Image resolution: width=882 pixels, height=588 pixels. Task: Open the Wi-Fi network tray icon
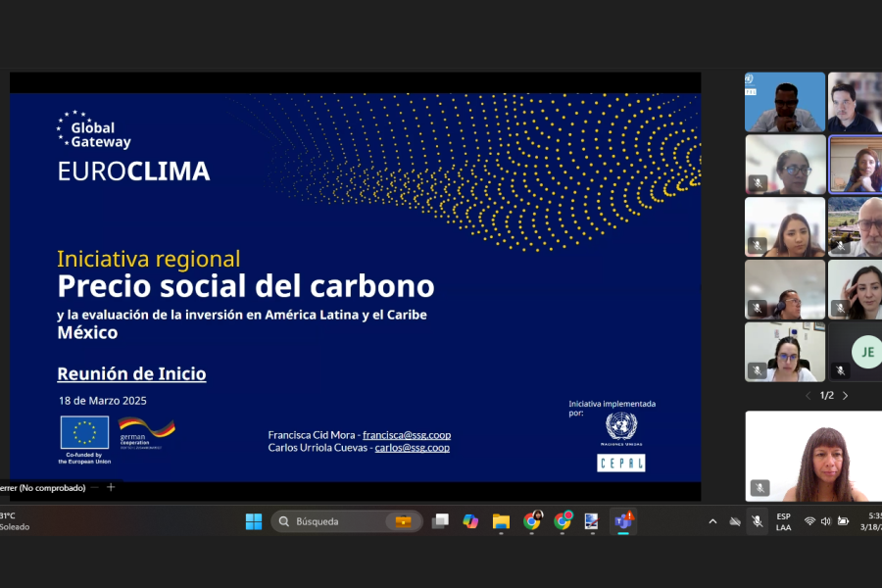pyautogui.click(x=809, y=521)
